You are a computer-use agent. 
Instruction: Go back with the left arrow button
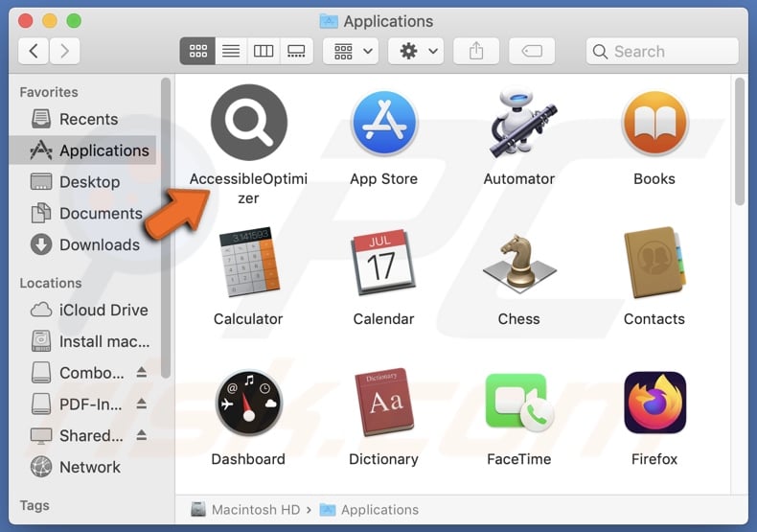pos(34,51)
